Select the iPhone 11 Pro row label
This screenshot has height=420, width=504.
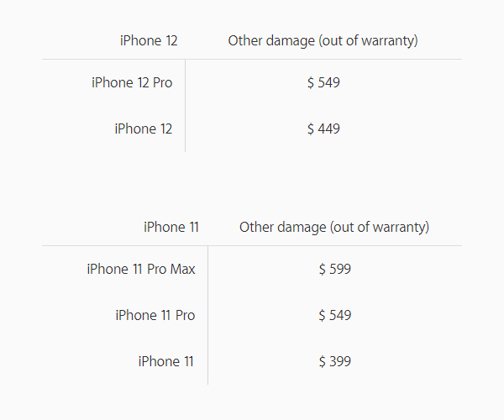pyautogui.click(x=155, y=315)
